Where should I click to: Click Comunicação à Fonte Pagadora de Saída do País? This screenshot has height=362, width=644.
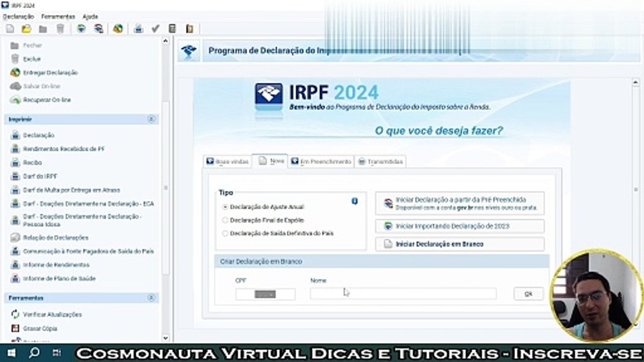88,251
